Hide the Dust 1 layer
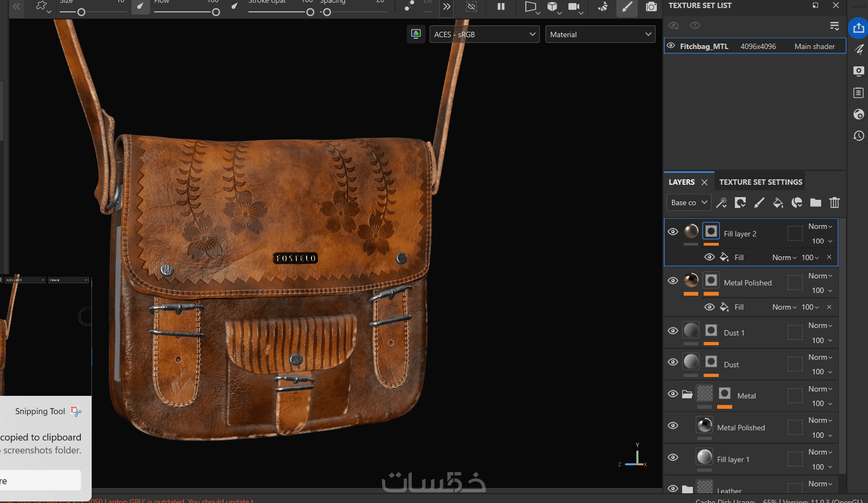The width and height of the screenshot is (868, 503). [x=673, y=331]
